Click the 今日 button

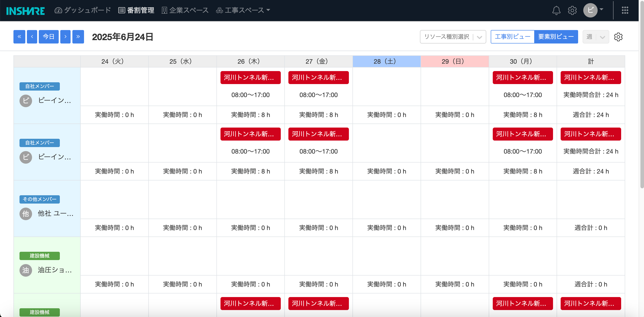pos(49,37)
